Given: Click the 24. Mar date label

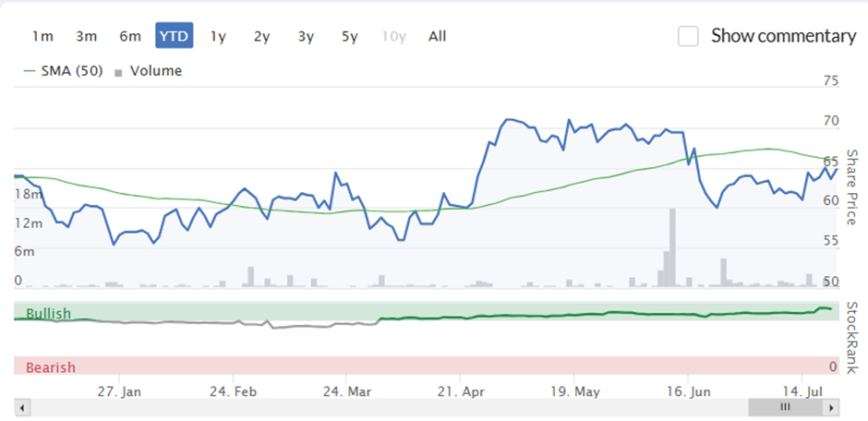Looking at the screenshot, I should 347,391.
